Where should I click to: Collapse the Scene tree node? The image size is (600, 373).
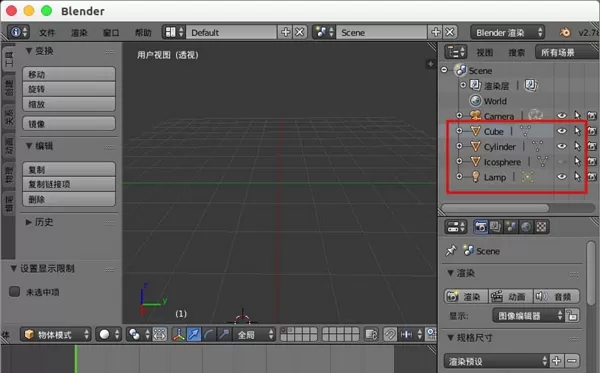[x=444, y=70]
